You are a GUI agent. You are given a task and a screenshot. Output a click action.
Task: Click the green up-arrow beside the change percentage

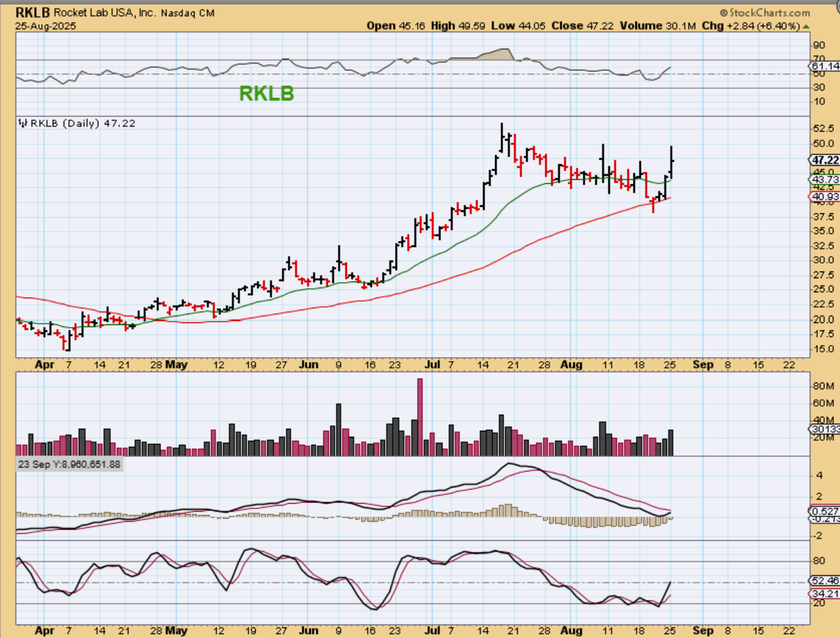point(806,26)
